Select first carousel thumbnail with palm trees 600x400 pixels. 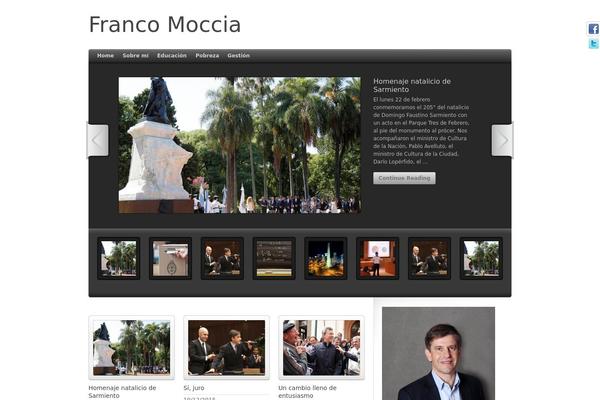[119, 258]
